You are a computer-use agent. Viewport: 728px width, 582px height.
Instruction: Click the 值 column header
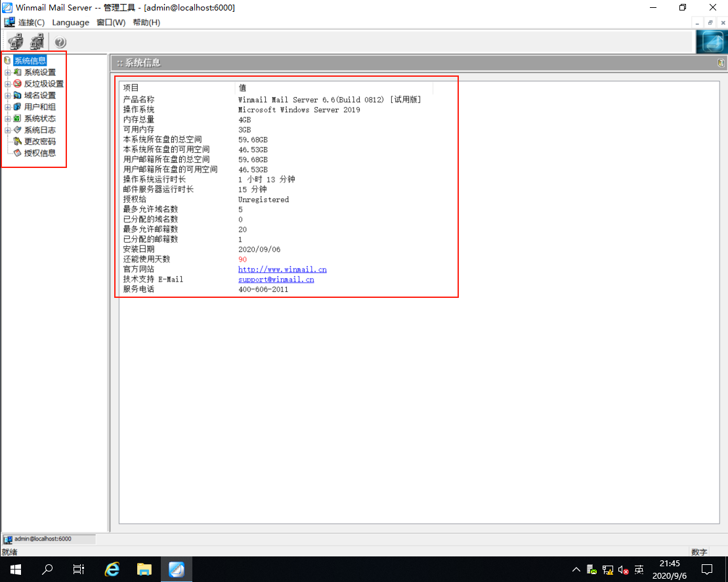pos(335,88)
